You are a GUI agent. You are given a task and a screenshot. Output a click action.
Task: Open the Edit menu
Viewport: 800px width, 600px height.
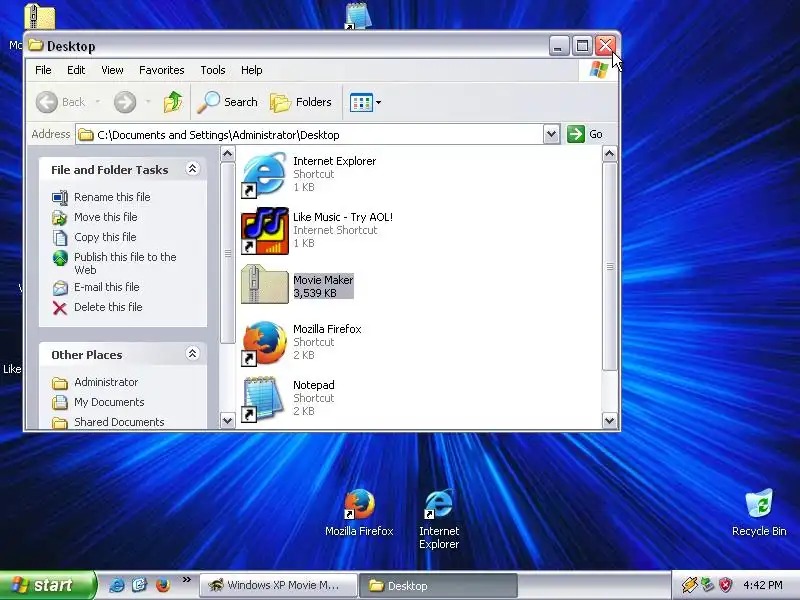(76, 70)
